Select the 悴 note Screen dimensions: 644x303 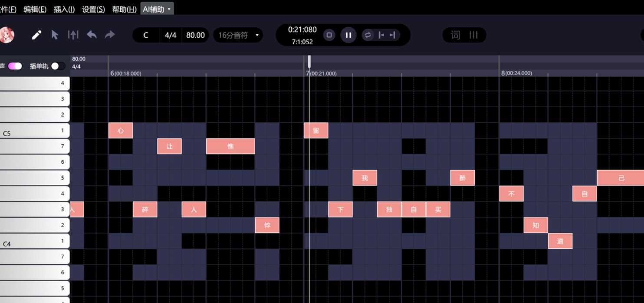[267, 225]
